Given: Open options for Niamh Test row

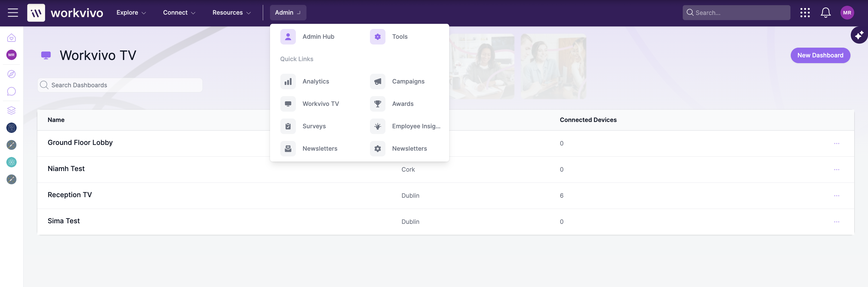Looking at the screenshot, I should [x=836, y=169].
